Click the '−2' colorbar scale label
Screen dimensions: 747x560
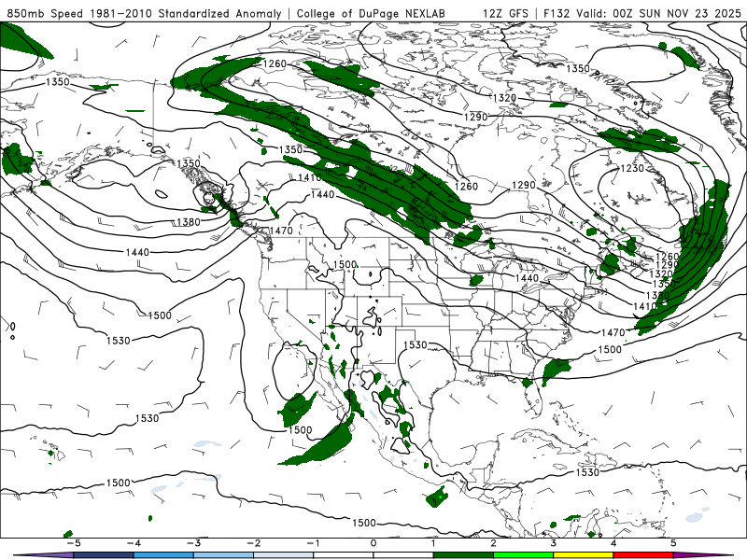253,543
